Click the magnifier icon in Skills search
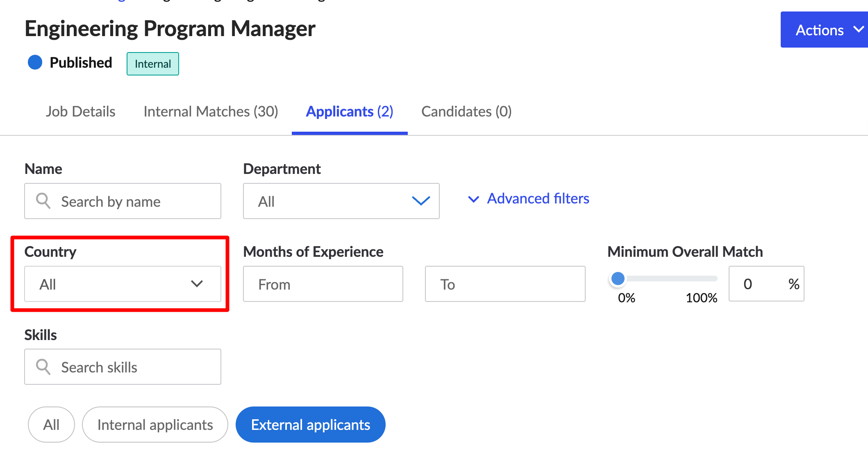 [43, 367]
